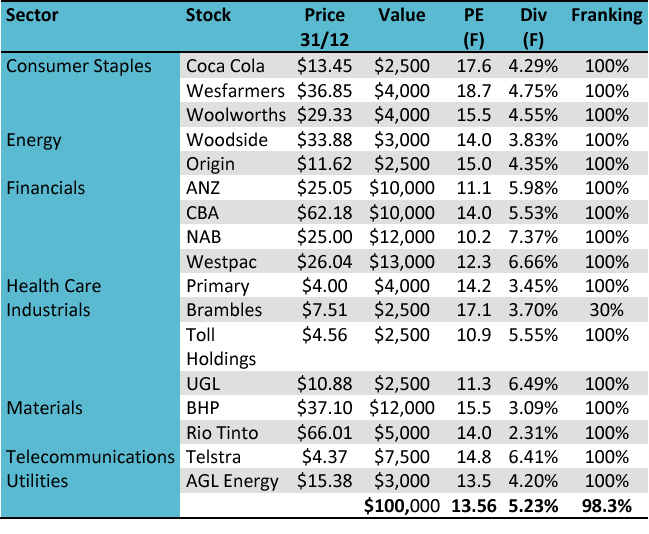
Task: Select the Stock column header
Action: click(x=208, y=15)
